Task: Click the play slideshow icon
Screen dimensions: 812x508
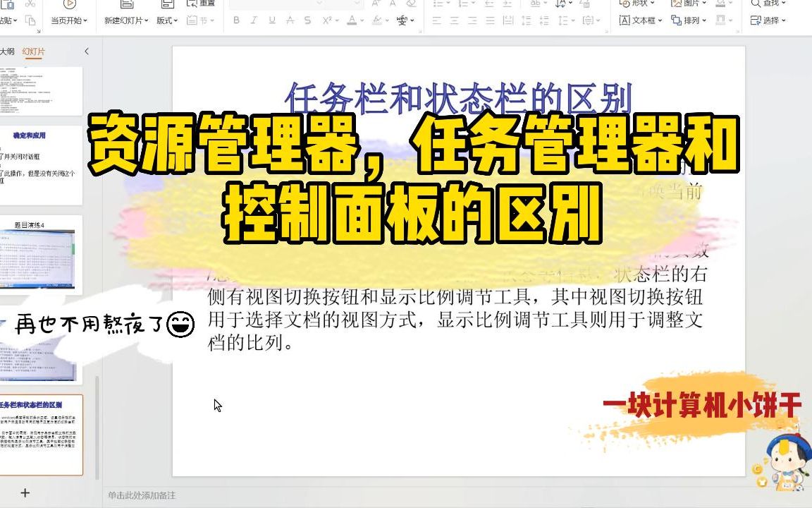Action: [x=69, y=4]
